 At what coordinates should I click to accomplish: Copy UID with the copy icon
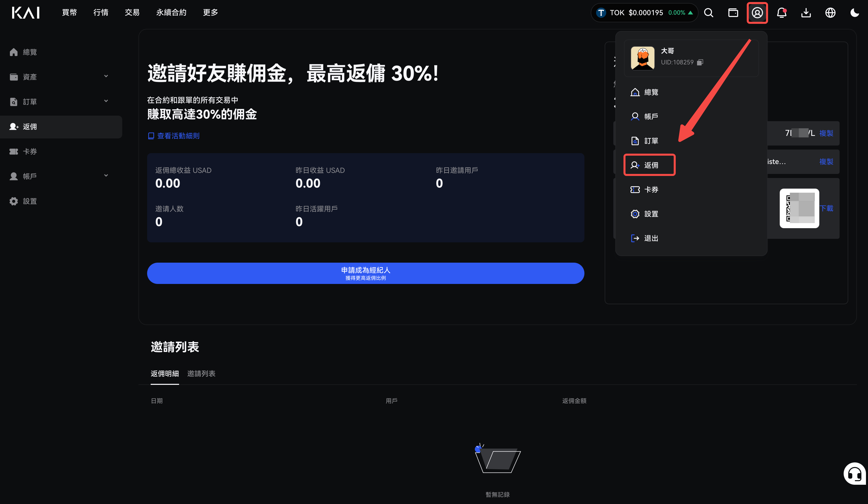tap(700, 62)
